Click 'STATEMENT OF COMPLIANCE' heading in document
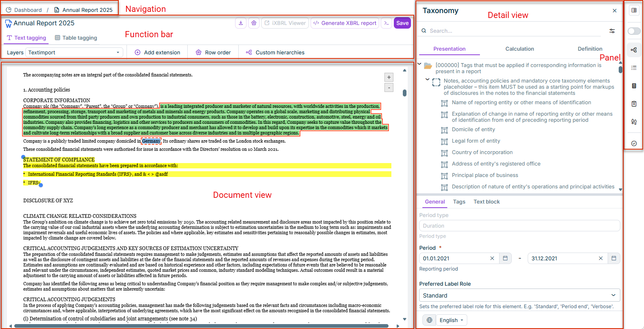644x329 pixels. [x=59, y=159]
